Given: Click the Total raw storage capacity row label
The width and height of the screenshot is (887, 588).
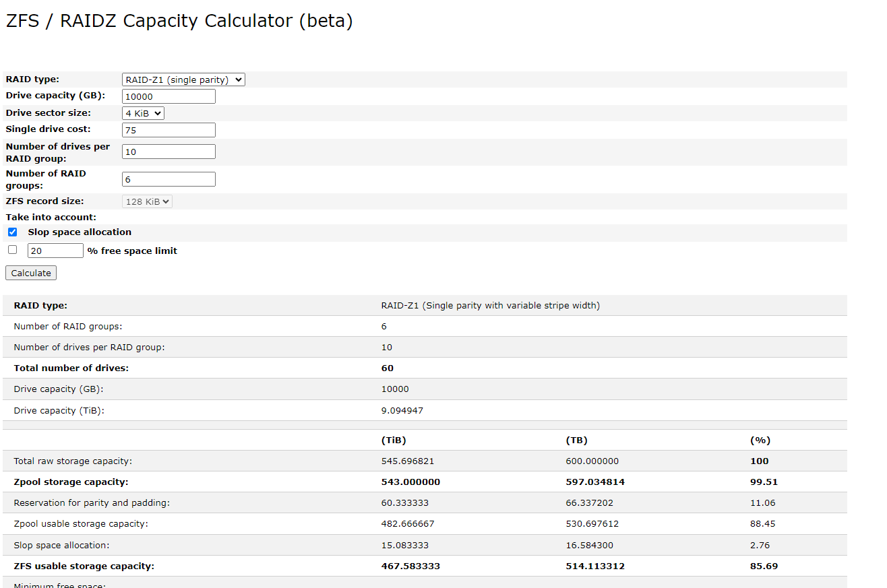Looking at the screenshot, I should pos(73,461).
